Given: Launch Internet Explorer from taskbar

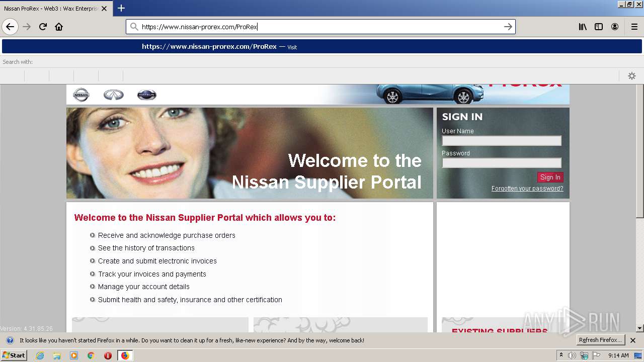Looking at the screenshot, I should [x=40, y=355].
